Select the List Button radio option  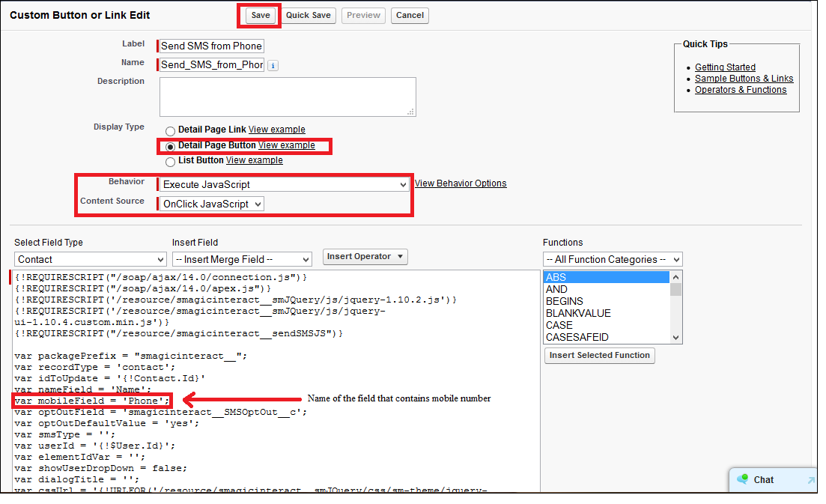point(170,162)
